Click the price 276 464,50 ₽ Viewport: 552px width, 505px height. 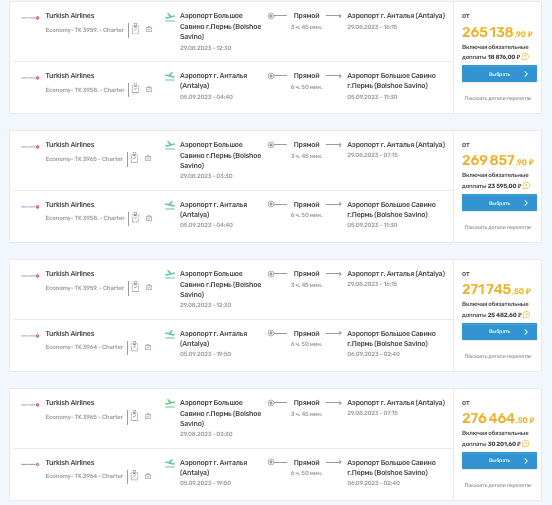[x=498, y=418]
